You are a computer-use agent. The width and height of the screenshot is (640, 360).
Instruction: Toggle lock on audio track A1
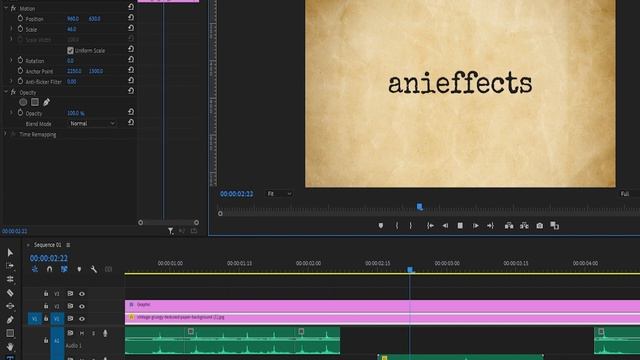[46, 340]
